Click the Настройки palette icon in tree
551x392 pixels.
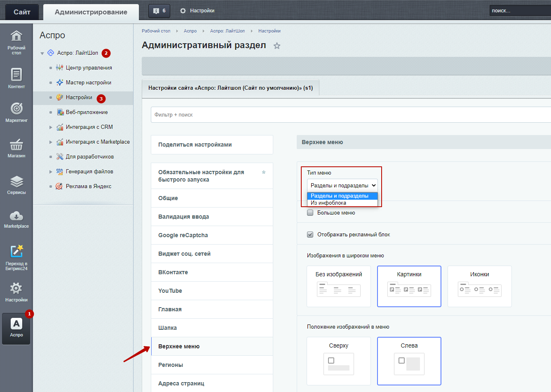[60, 97]
